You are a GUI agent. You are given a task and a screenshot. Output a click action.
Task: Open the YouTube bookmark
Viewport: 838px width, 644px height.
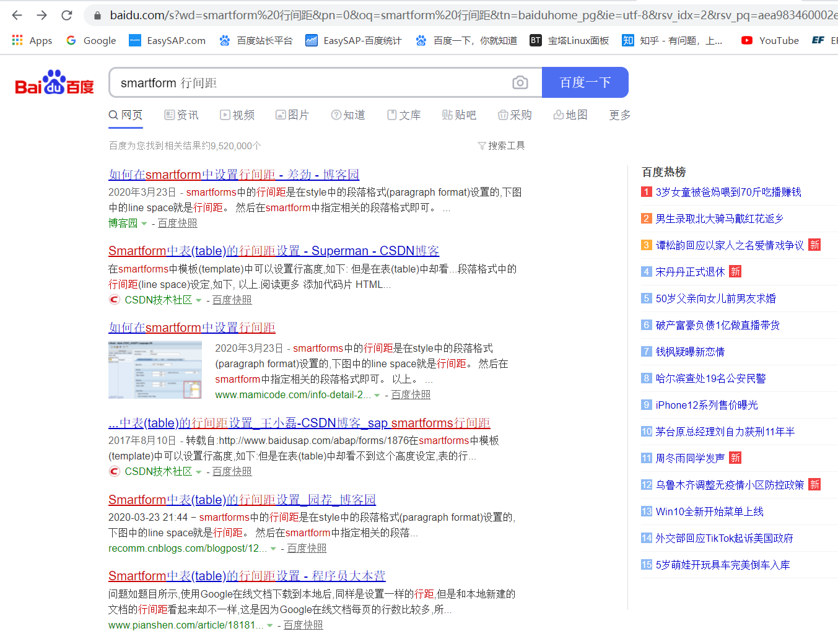coord(770,40)
